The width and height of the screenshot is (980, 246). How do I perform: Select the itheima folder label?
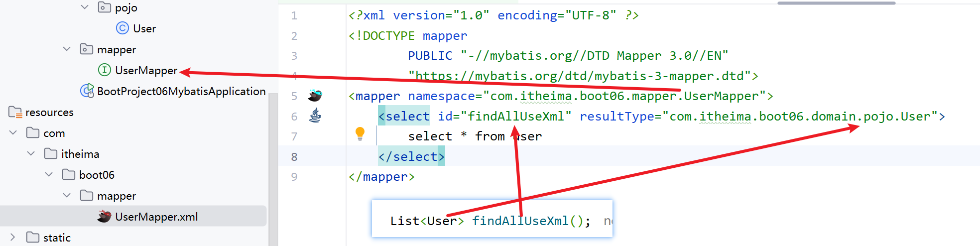coord(80,154)
